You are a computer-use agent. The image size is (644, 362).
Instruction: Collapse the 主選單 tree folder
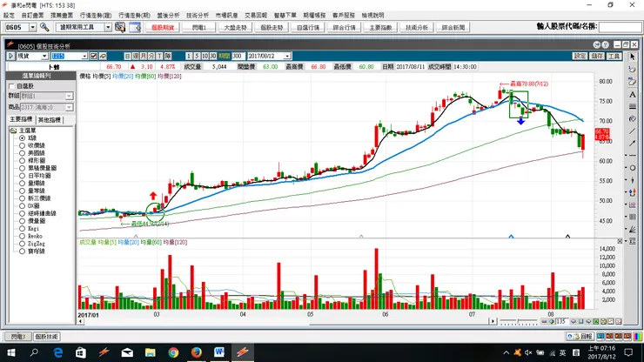[13, 131]
